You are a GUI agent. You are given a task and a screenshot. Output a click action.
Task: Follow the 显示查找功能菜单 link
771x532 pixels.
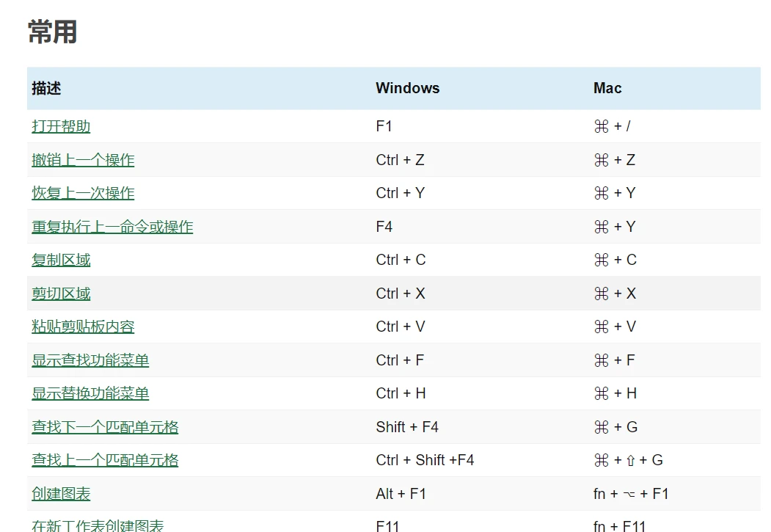(x=90, y=360)
